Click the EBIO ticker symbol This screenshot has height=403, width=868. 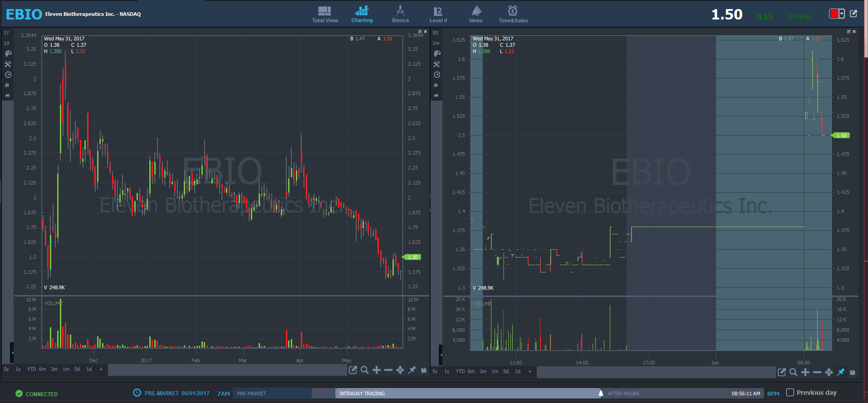point(24,15)
